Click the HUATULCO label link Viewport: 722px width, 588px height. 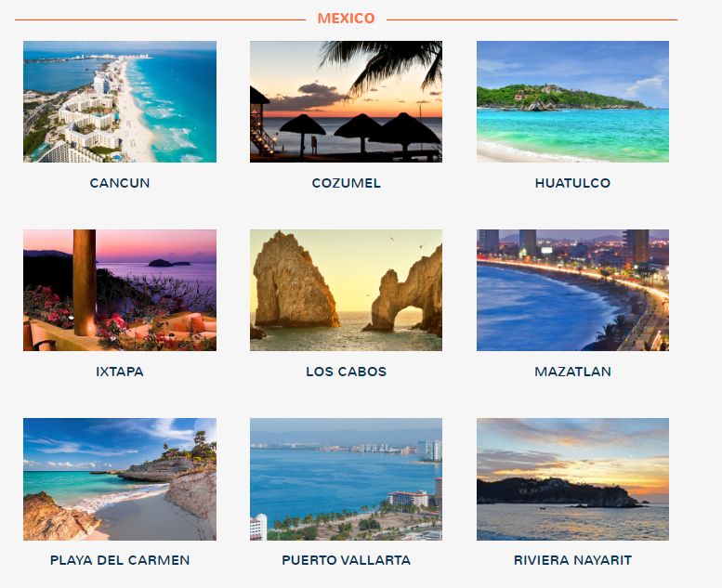click(x=572, y=183)
